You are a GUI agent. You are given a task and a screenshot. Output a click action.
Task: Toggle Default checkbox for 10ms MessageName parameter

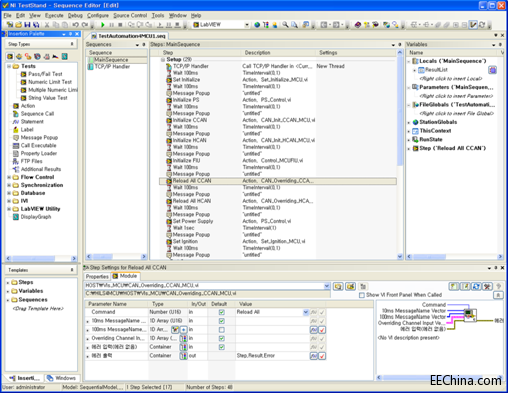pyautogui.click(x=222, y=321)
